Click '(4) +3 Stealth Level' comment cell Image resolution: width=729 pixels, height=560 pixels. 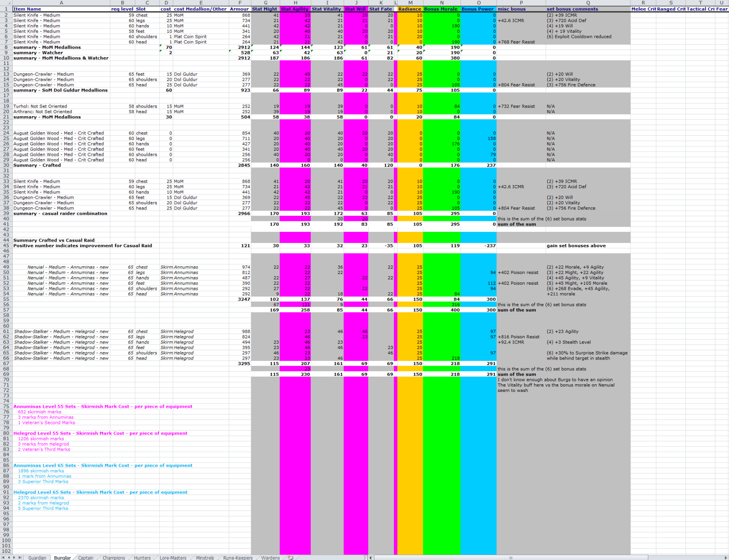[x=588, y=342]
